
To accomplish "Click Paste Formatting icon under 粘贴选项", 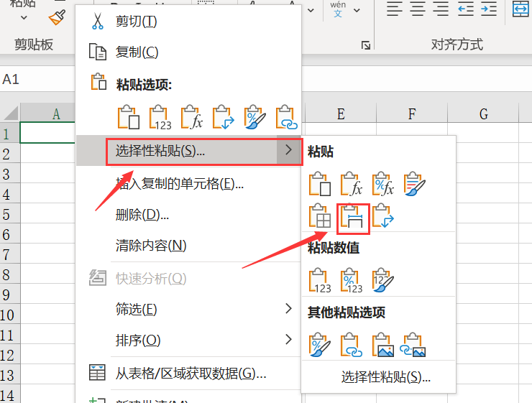I will 255,117.
